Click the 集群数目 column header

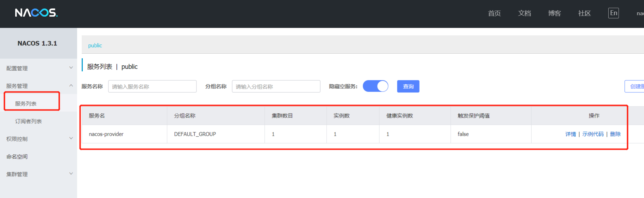coord(295,116)
